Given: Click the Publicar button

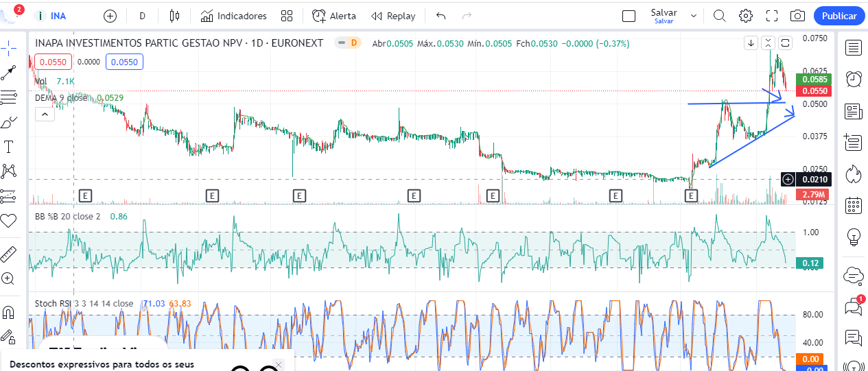Looking at the screenshot, I should [x=839, y=16].
